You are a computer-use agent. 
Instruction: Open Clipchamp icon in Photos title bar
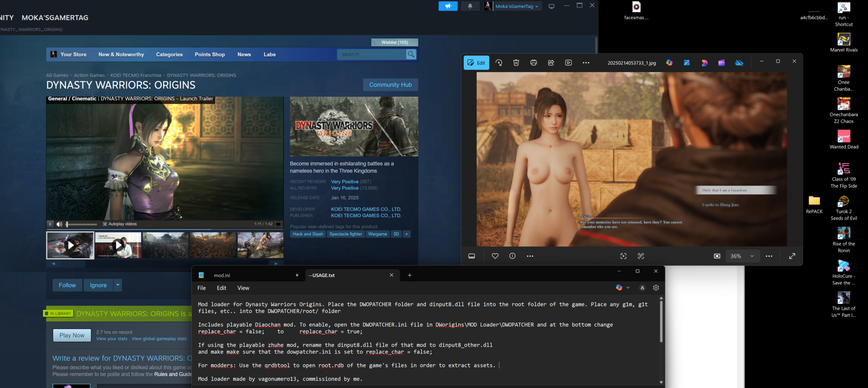click(x=722, y=63)
